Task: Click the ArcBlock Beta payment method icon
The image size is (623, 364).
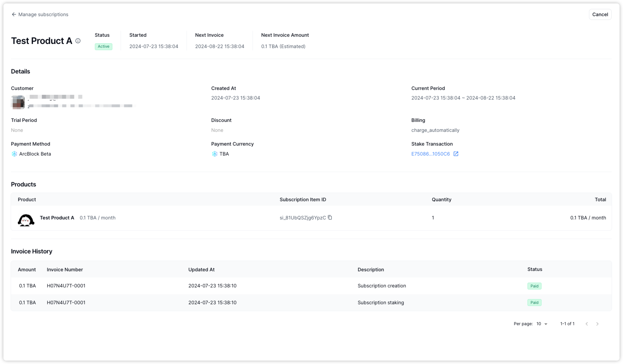Action: (x=14, y=154)
